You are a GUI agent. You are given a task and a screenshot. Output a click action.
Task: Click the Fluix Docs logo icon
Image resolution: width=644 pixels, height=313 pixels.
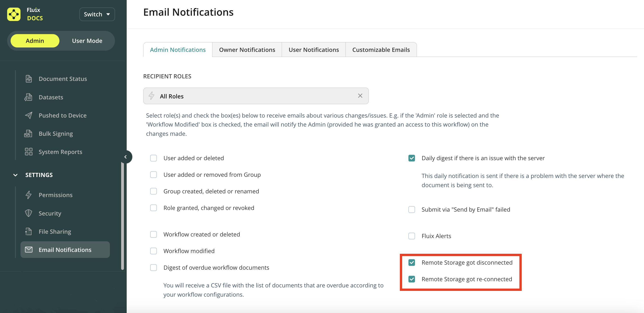[14, 14]
